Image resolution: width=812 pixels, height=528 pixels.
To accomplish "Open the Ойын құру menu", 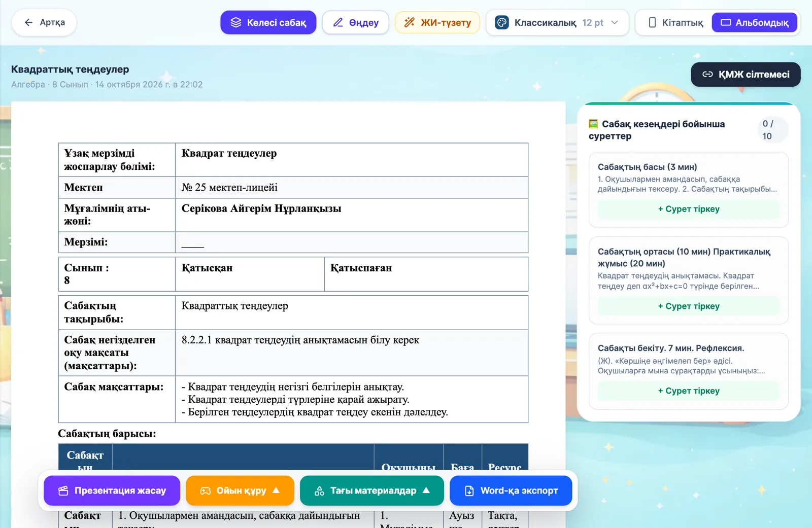I will pyautogui.click(x=240, y=490).
